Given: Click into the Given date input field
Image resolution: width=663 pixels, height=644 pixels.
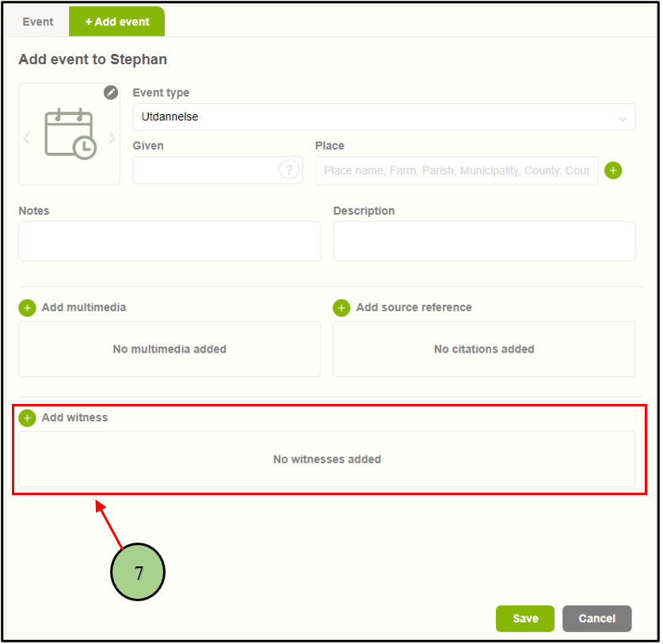Looking at the screenshot, I should point(204,170).
